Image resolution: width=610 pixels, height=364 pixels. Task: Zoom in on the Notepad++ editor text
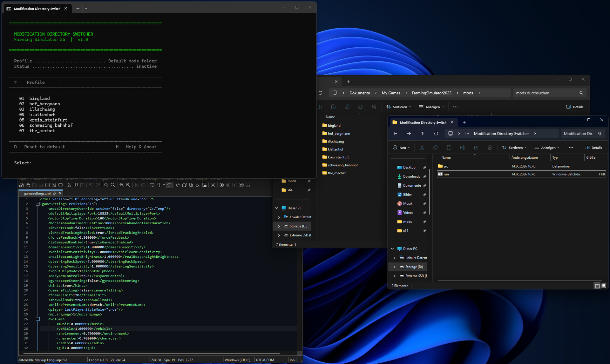pos(121,185)
